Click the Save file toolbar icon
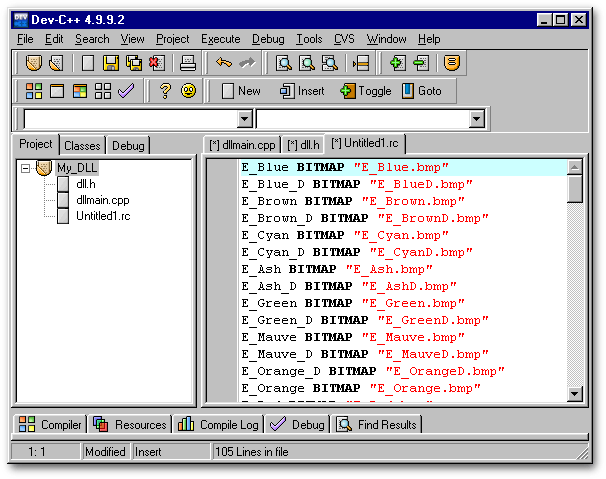Screen dimensions: 606x479 pyautogui.click(x=110, y=63)
